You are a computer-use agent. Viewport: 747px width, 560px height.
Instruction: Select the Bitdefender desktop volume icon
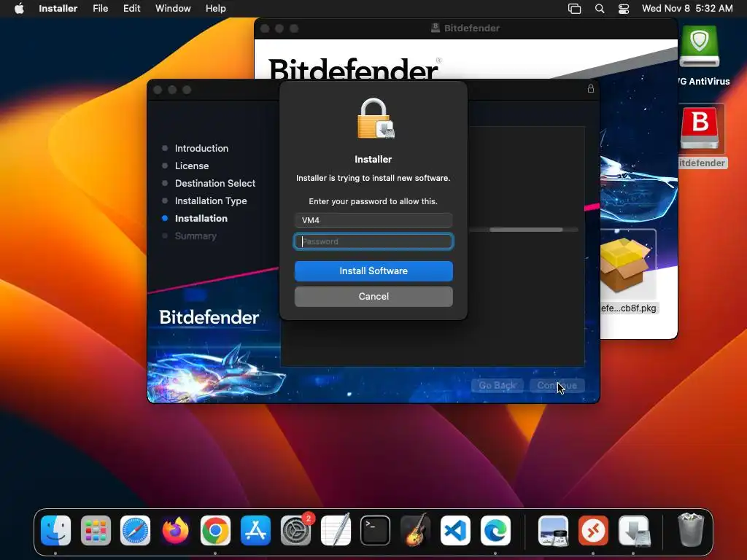(700, 128)
